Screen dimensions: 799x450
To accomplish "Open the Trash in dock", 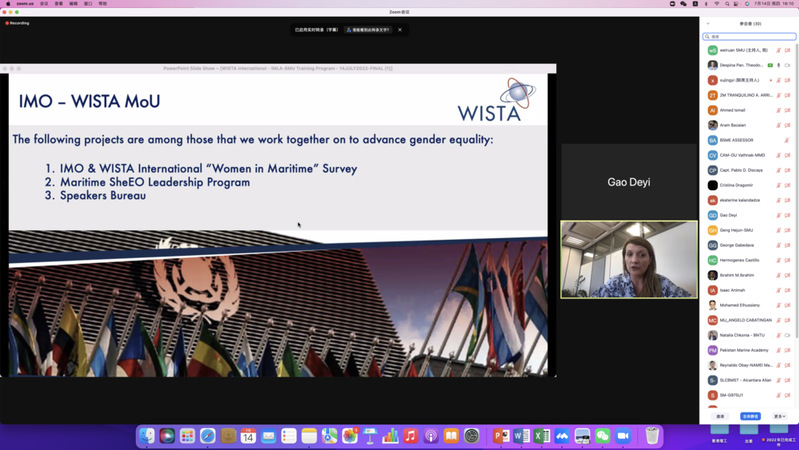I will point(652,436).
